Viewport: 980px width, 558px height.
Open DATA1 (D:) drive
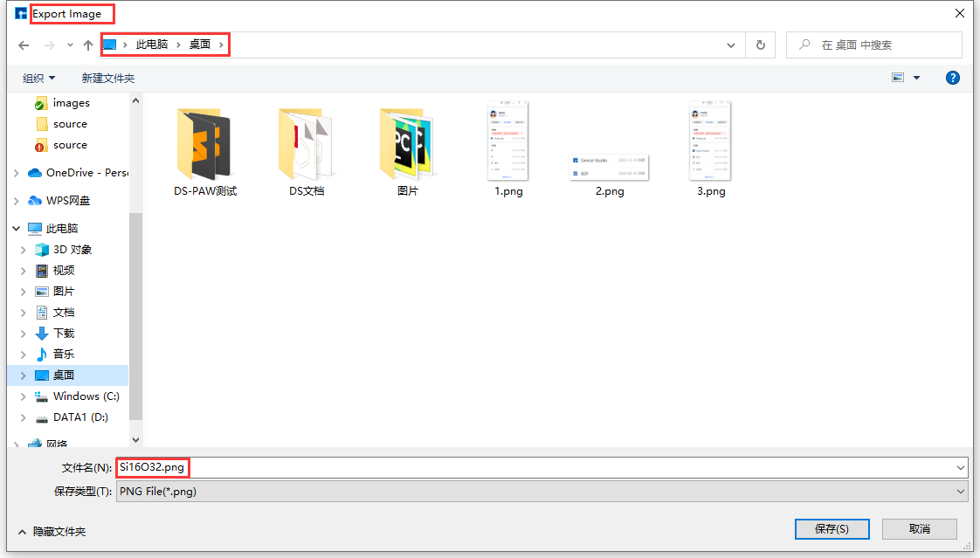(x=72, y=417)
